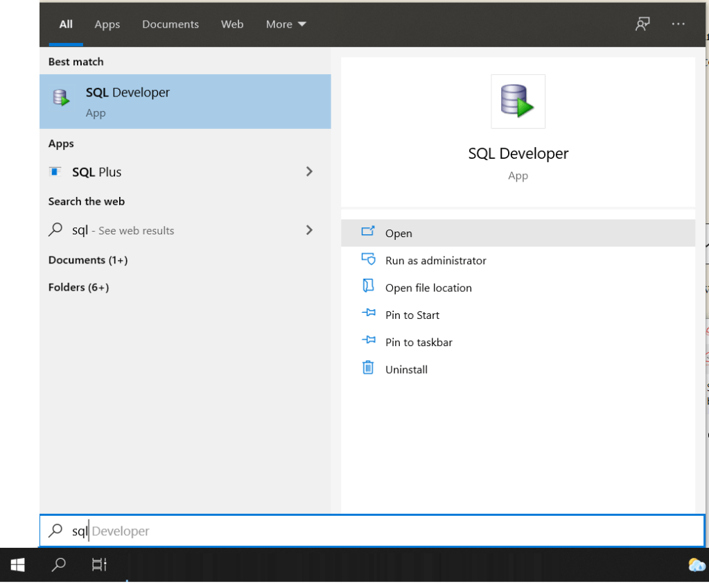Expand the More filter dropdown
Viewport: 709px width, 588px height.
[286, 24]
